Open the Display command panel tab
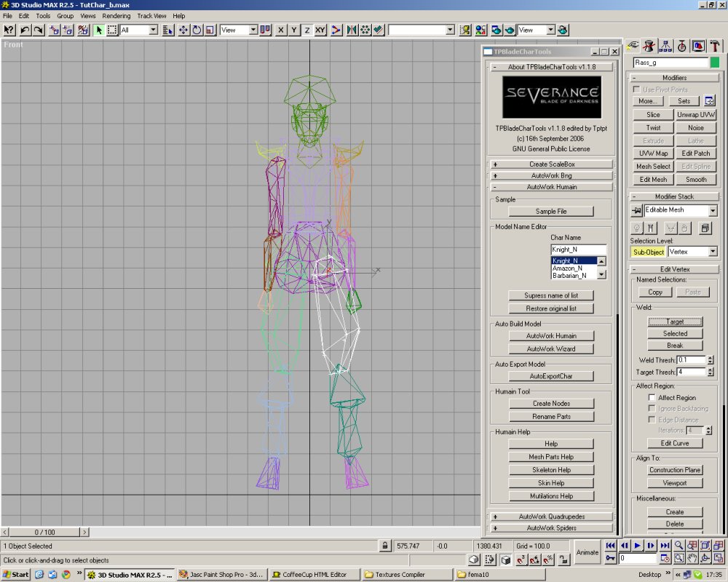The height and width of the screenshot is (582, 728). point(698,46)
